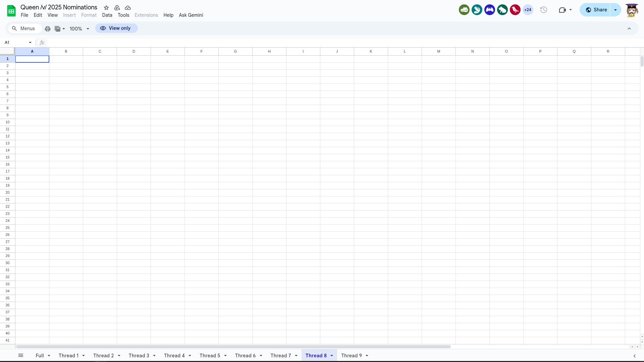Open version history clock icon
Screen dimensions: 644x362
pos(544,10)
